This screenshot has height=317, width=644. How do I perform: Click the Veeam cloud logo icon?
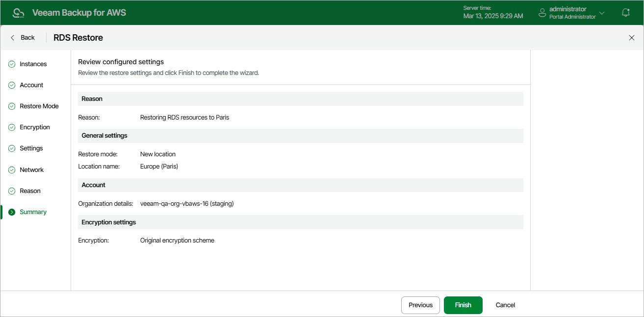click(19, 13)
